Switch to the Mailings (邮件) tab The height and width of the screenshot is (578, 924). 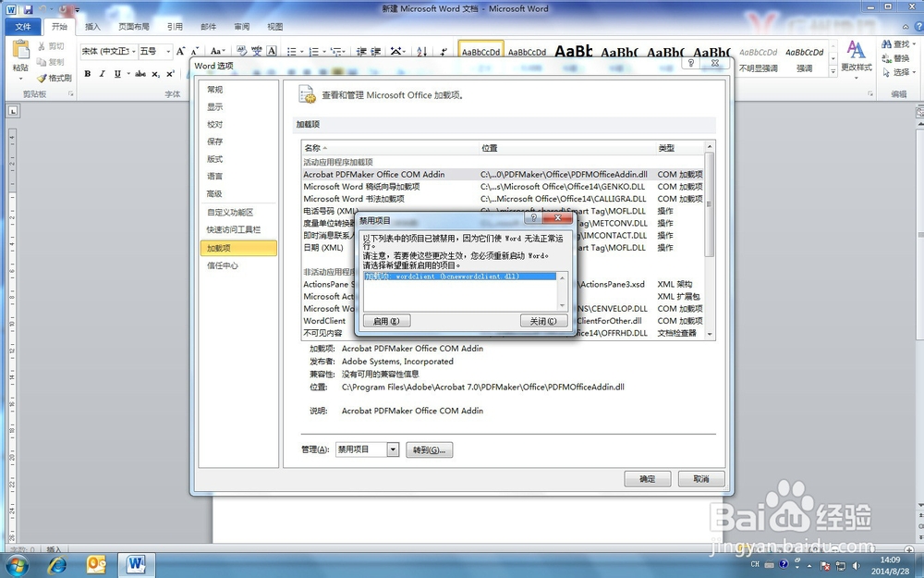(x=208, y=27)
